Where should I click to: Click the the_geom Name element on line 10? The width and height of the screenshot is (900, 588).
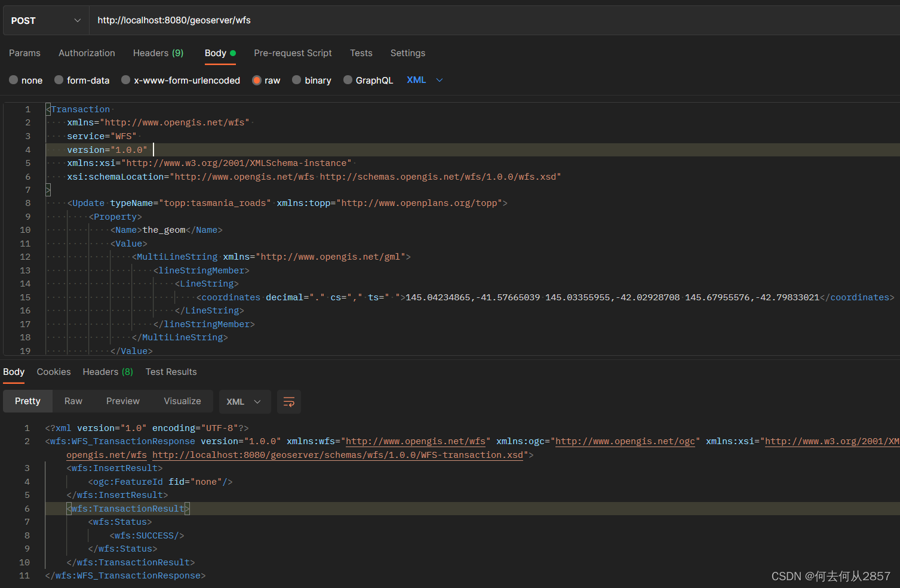tap(166, 230)
